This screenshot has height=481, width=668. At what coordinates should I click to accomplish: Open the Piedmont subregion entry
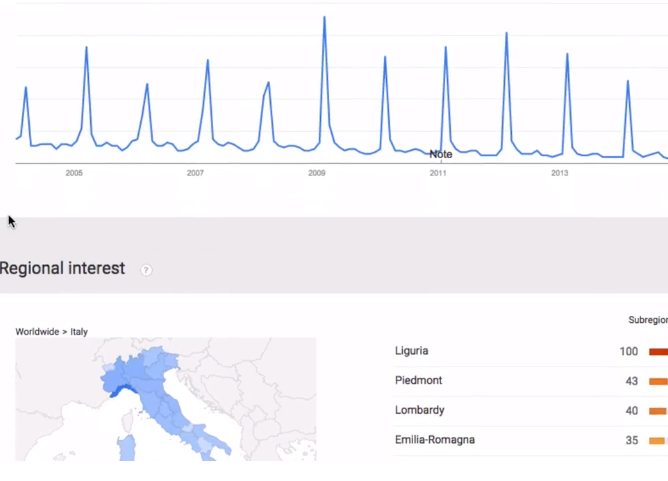pos(418,380)
